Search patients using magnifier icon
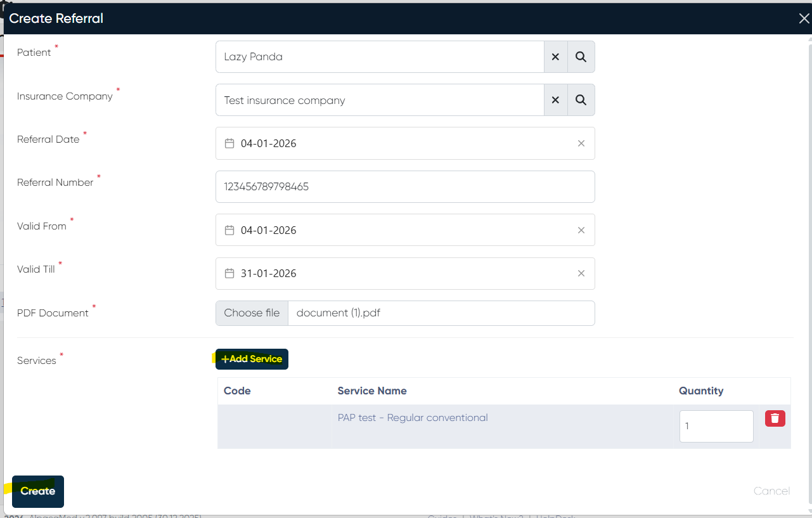The image size is (812, 518). (x=581, y=57)
